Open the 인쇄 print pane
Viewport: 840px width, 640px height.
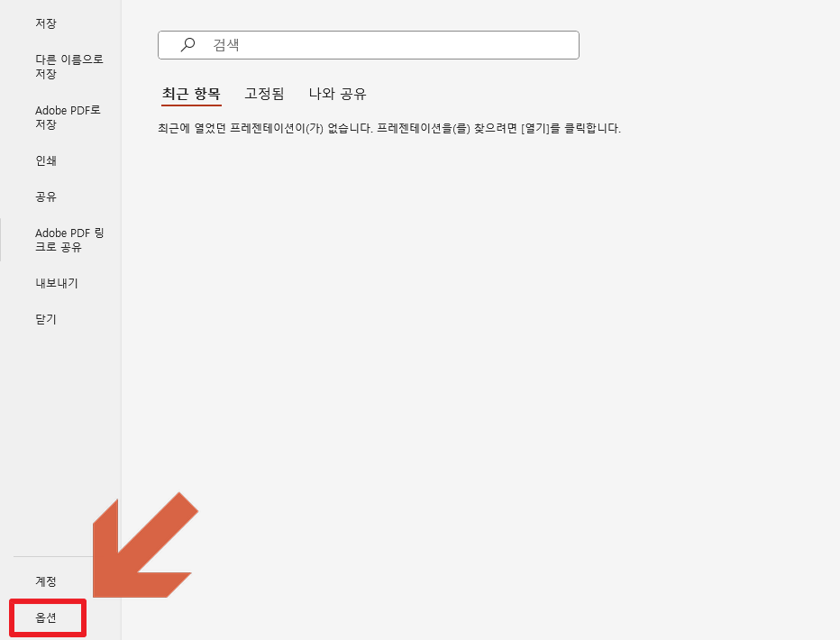(x=47, y=160)
